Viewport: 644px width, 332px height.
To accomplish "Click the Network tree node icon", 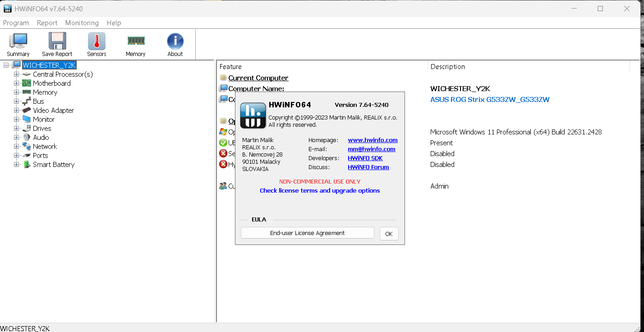I will (x=27, y=147).
